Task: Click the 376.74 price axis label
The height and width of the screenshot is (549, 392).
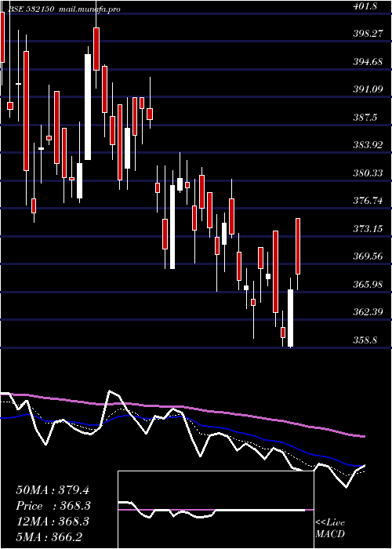Action: [367, 201]
